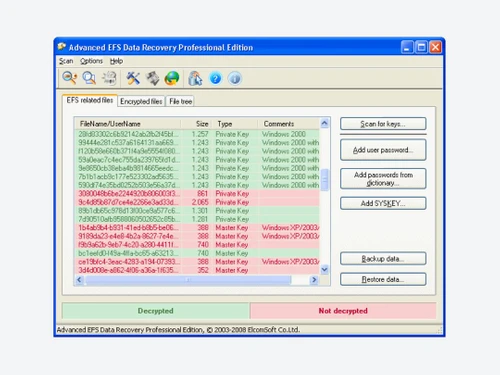
Task: Click the grayed-out gray toolbar icon
Action: pos(153,78)
